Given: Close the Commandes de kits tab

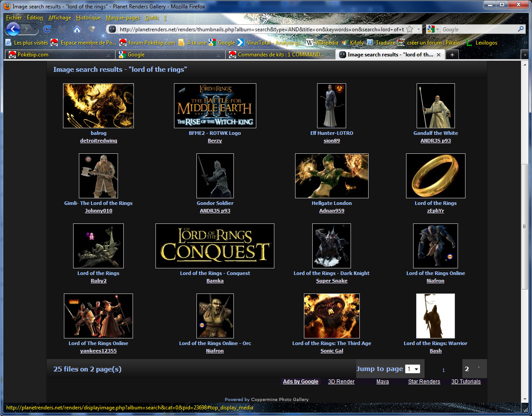Looking at the screenshot, I should point(329,55).
